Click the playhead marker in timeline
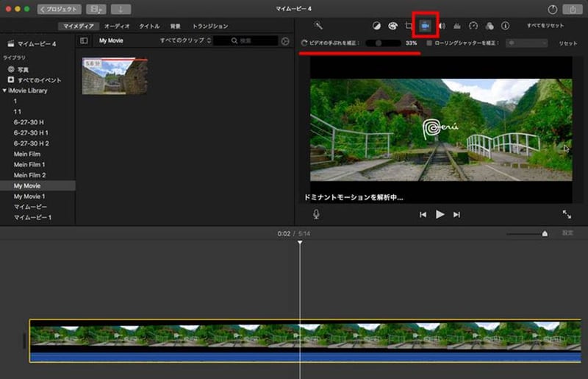 (300, 243)
